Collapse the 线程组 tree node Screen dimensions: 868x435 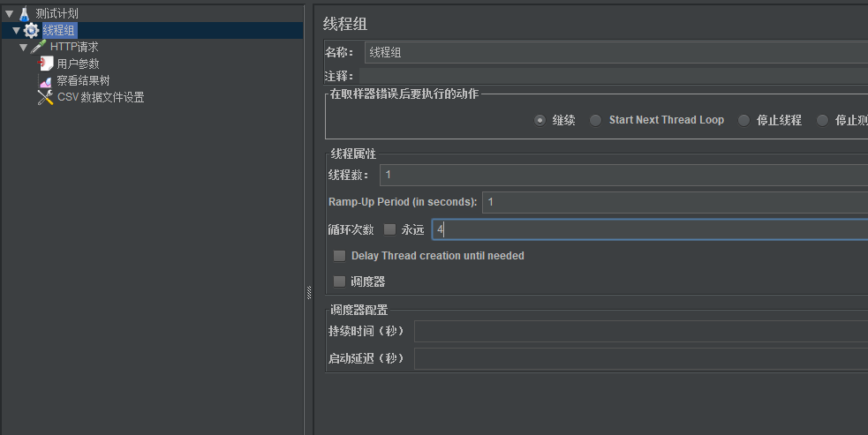17,30
